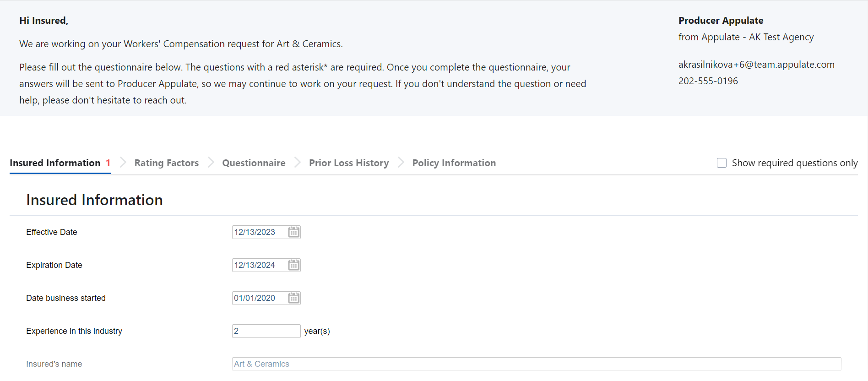This screenshot has height=381, width=868.
Task: Click the 'Insured's name' field label
Action: tap(54, 364)
